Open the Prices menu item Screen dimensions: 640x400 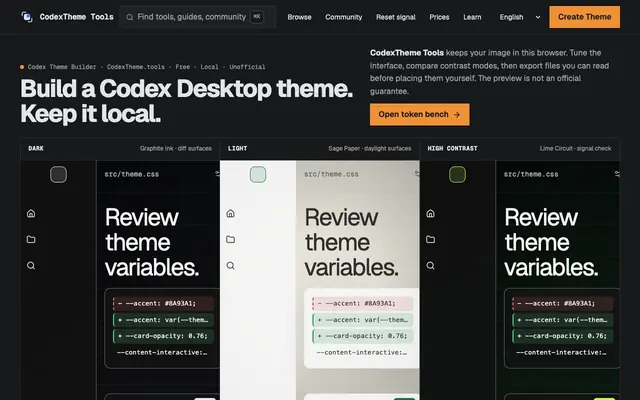(439, 17)
